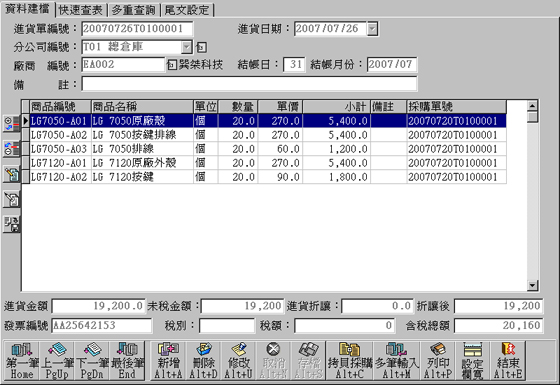The image size is (560, 385).
Task: Open column width settings (設定欄寬)
Action: pyautogui.click(x=472, y=360)
